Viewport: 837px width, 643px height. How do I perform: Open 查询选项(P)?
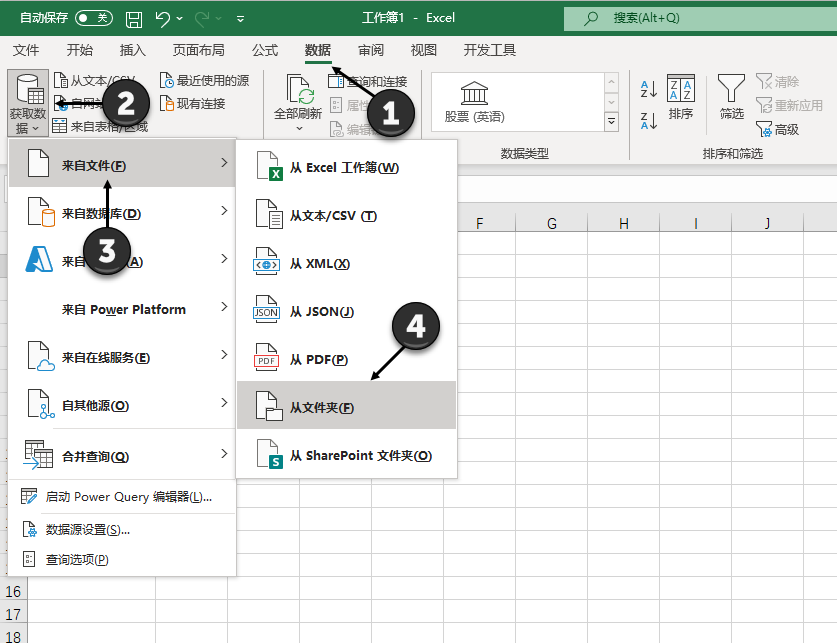(x=122, y=559)
